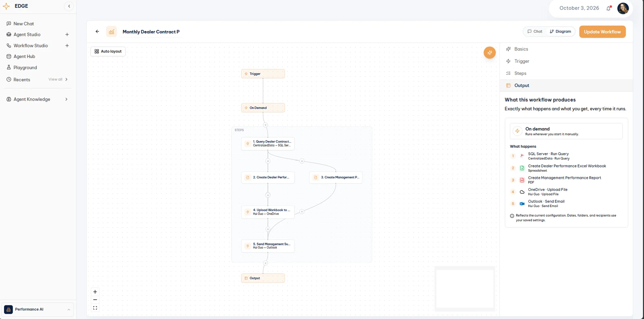
Task: Click Update Workflow button
Action: [602, 32]
